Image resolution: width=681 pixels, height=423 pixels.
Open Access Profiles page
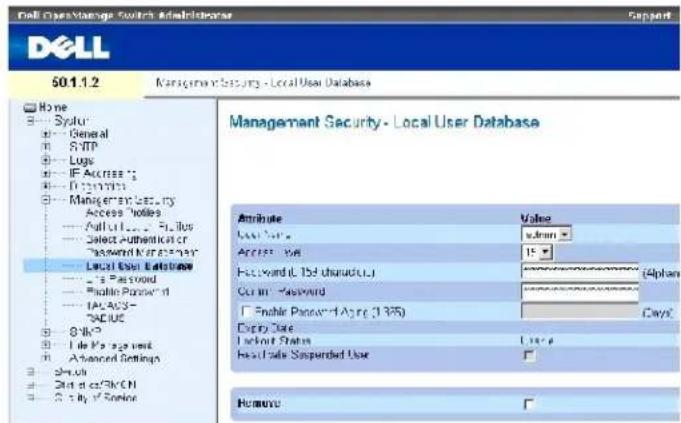[x=123, y=213]
